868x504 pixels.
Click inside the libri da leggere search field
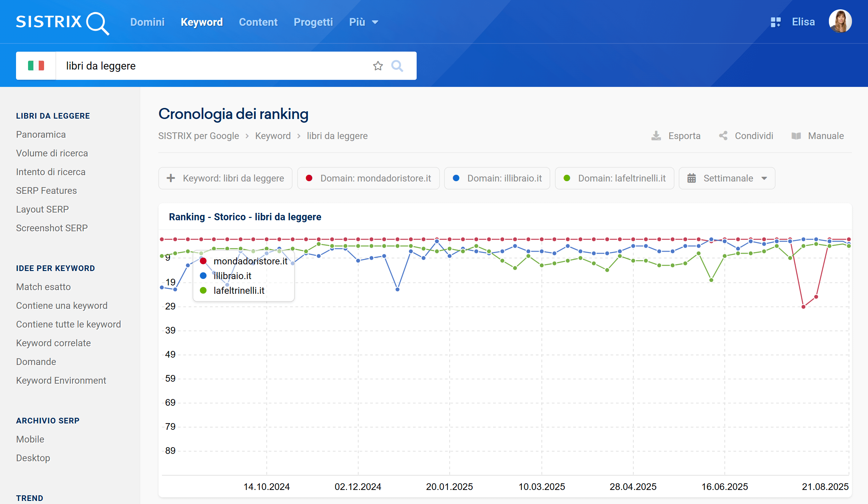coord(207,66)
